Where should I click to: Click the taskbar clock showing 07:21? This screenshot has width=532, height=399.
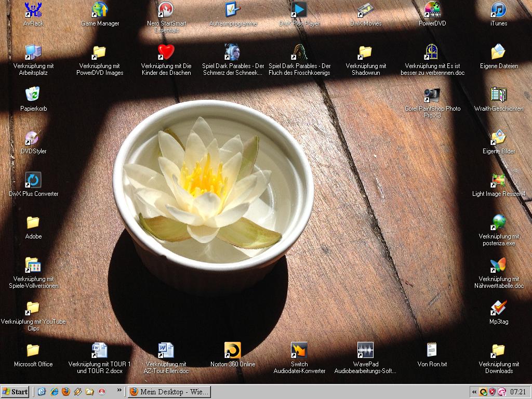[517, 392]
